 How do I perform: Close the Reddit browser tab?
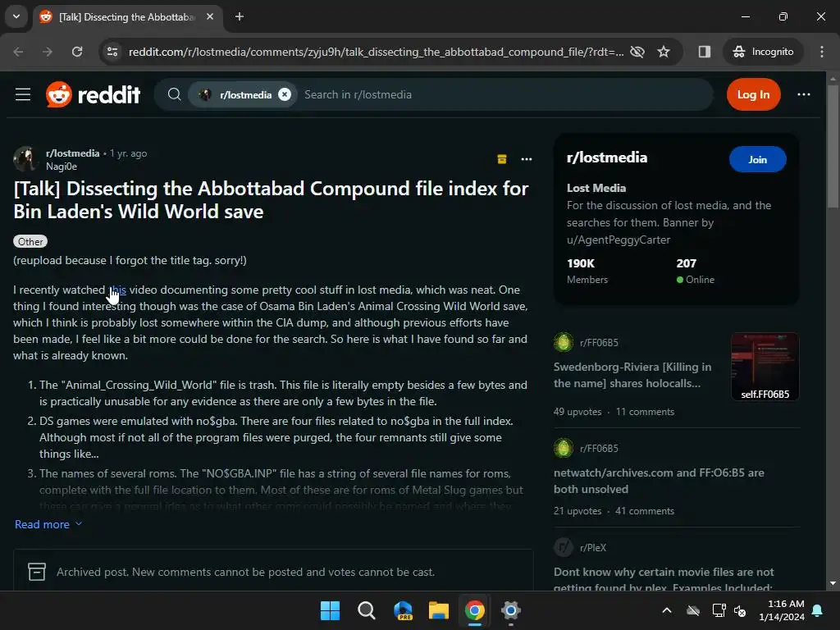pos(210,16)
